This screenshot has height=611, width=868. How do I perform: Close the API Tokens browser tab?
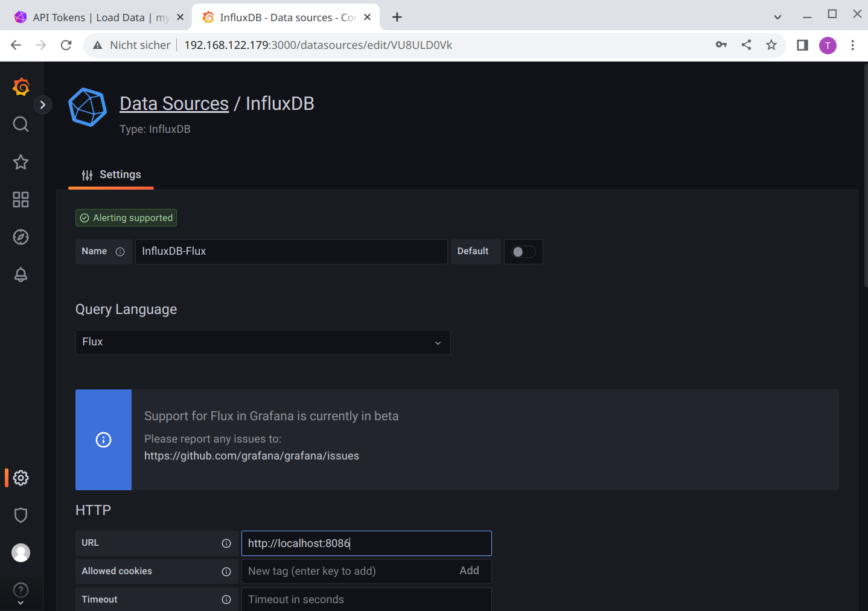click(180, 18)
